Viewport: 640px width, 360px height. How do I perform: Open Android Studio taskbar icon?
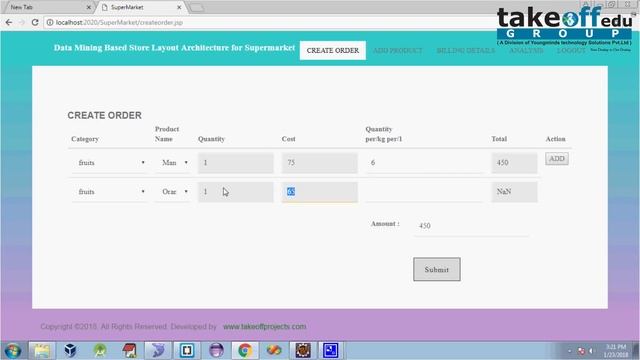tap(100, 351)
